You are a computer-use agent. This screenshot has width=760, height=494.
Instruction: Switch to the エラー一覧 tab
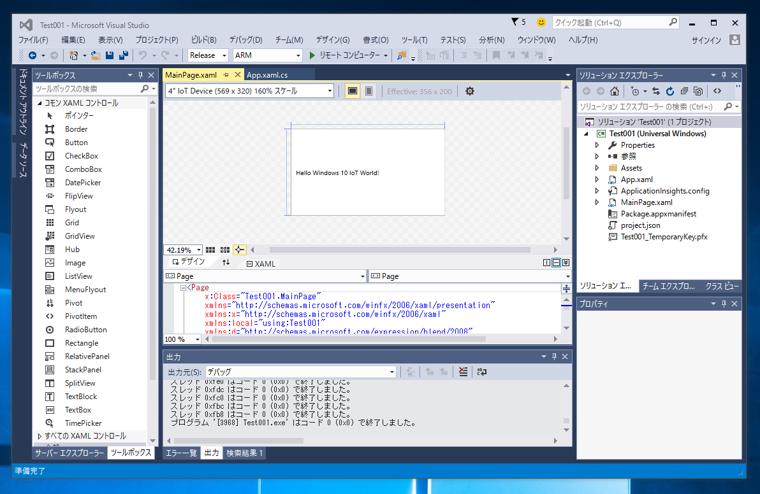(x=181, y=453)
